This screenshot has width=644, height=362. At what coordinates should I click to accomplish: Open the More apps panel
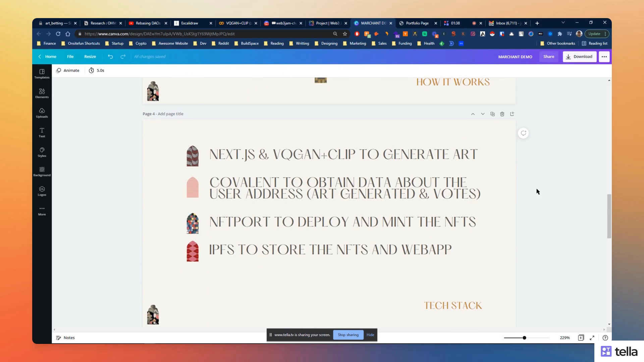(42, 211)
